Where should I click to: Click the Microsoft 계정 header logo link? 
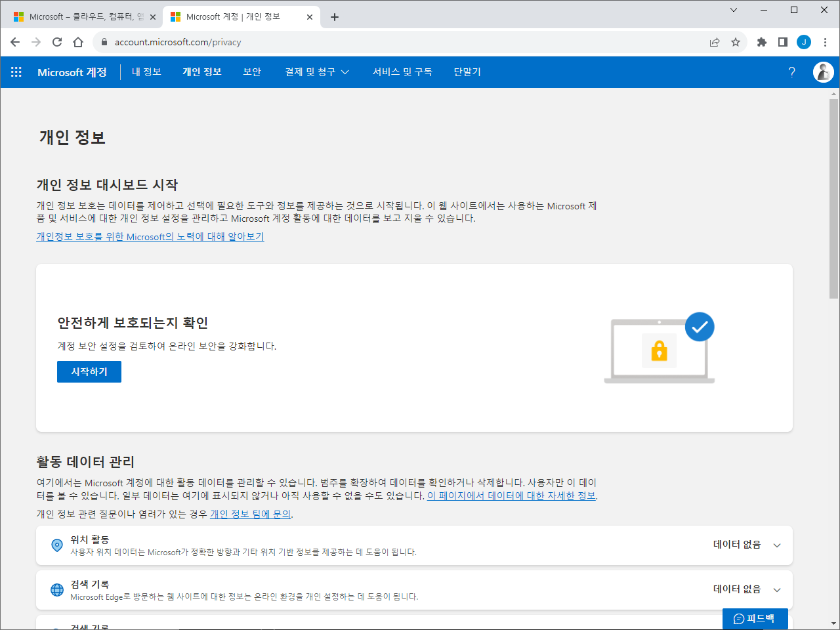tap(72, 72)
